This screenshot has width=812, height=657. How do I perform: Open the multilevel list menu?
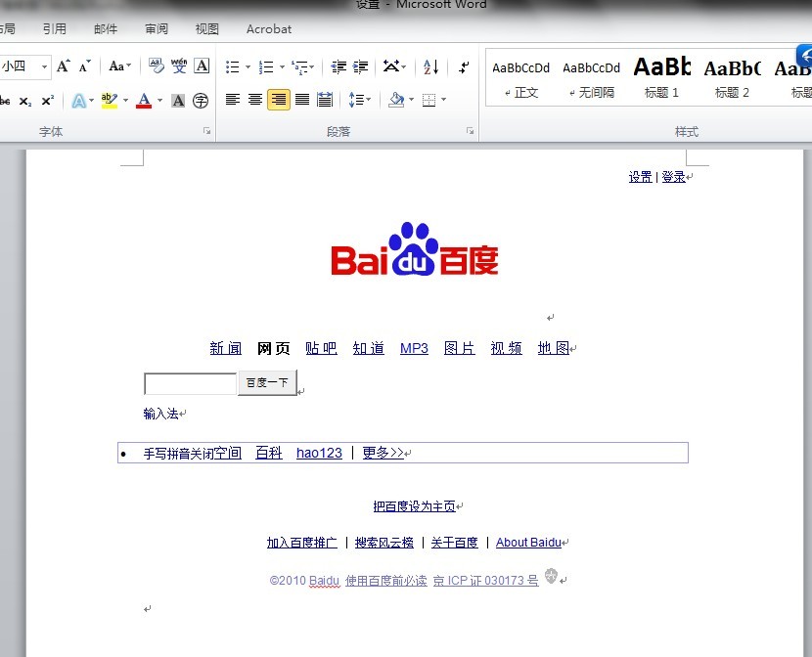[x=303, y=66]
